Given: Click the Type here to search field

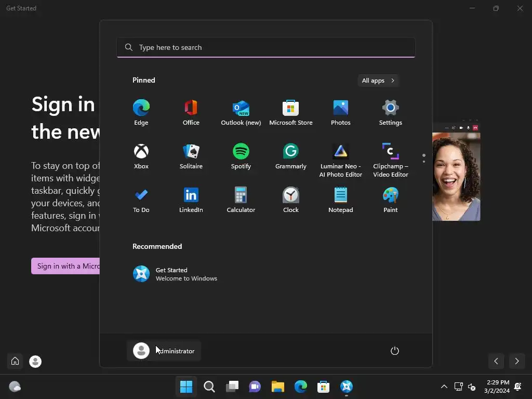Looking at the screenshot, I should [266, 47].
